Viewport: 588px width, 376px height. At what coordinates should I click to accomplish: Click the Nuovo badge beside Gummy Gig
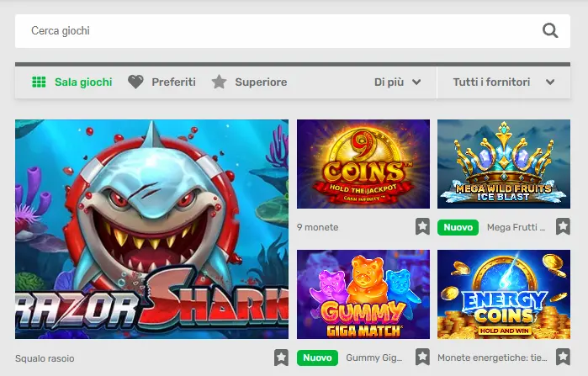(317, 357)
